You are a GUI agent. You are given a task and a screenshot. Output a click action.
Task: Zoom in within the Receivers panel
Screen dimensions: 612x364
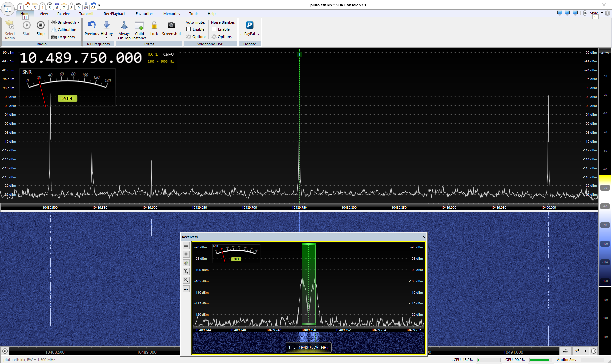186,271
